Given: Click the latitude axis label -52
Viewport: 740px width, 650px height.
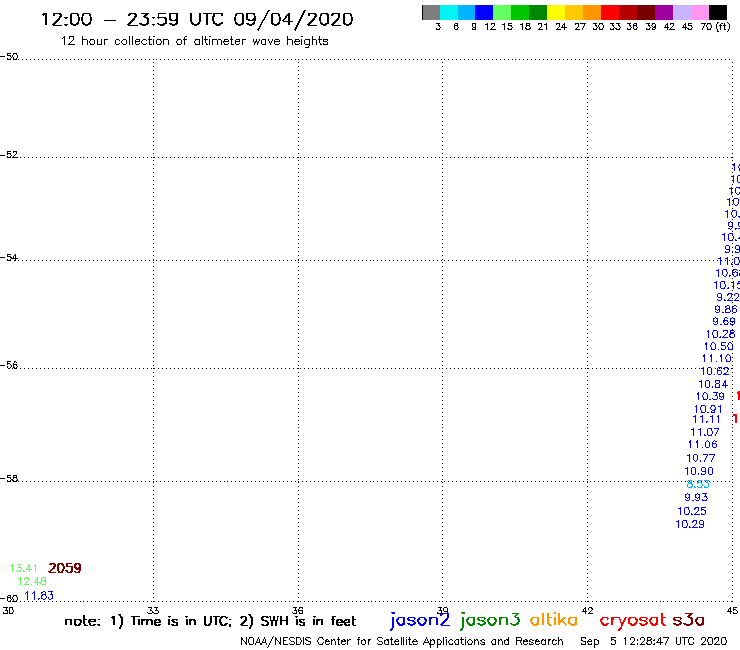Looking at the screenshot, I should pos(9,155).
